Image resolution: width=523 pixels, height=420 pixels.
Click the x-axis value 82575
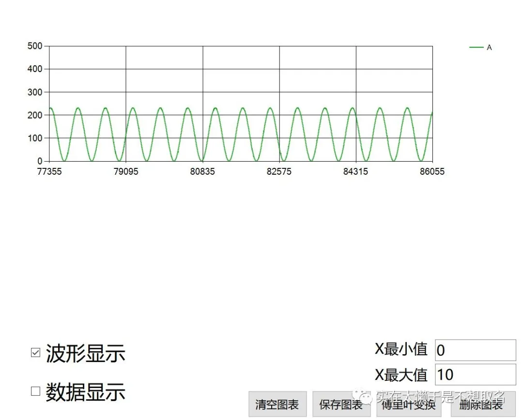pyautogui.click(x=279, y=172)
